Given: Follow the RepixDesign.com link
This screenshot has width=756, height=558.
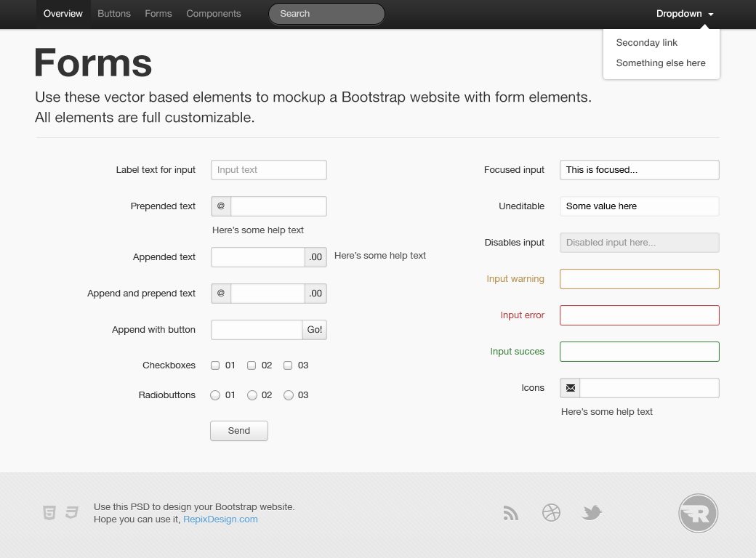Looking at the screenshot, I should [x=220, y=519].
